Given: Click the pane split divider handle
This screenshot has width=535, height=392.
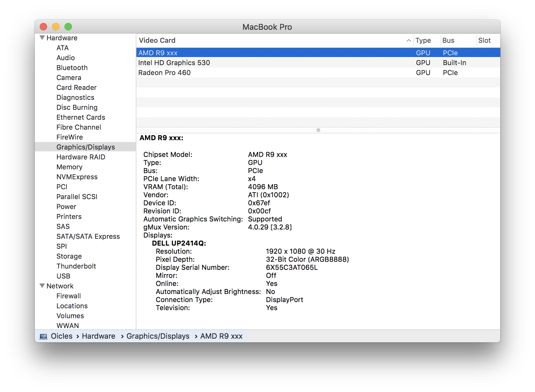Looking at the screenshot, I should click(x=318, y=130).
